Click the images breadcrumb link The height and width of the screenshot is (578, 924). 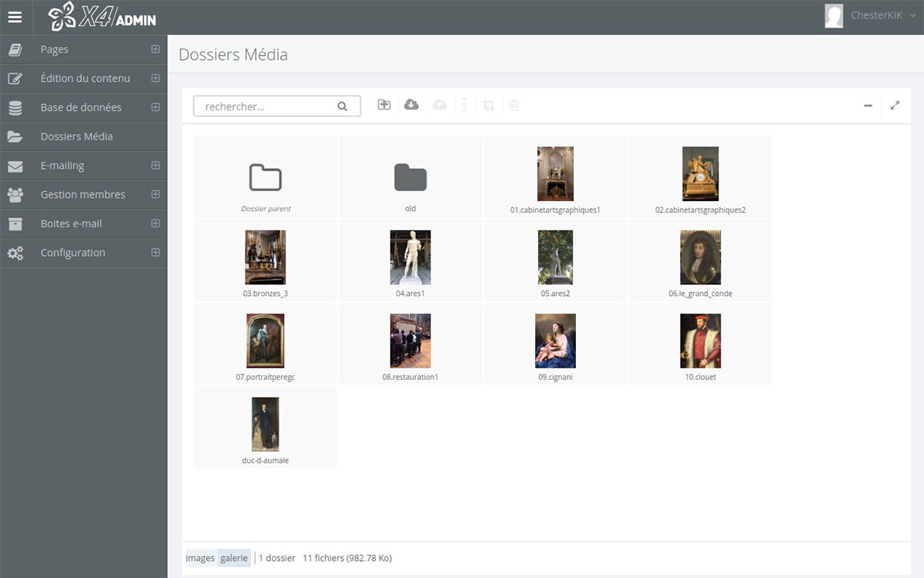point(200,558)
